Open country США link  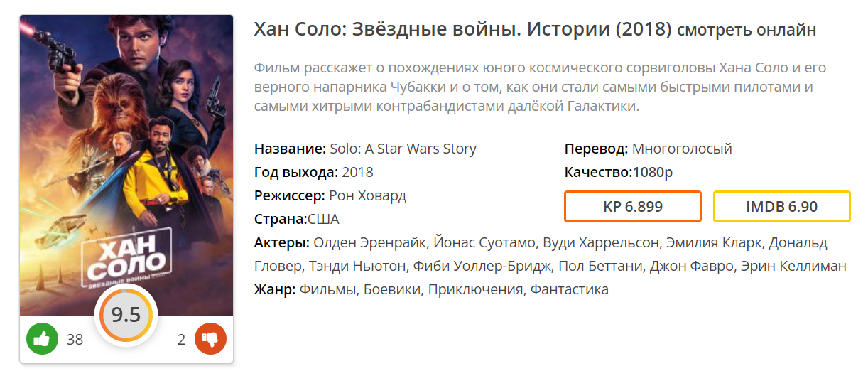(x=323, y=219)
